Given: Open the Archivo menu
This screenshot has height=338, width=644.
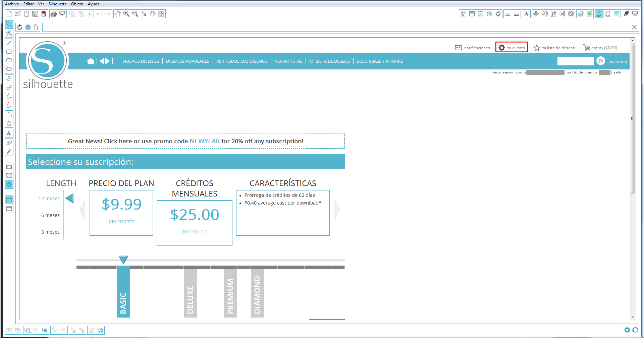Looking at the screenshot, I should 12,4.
